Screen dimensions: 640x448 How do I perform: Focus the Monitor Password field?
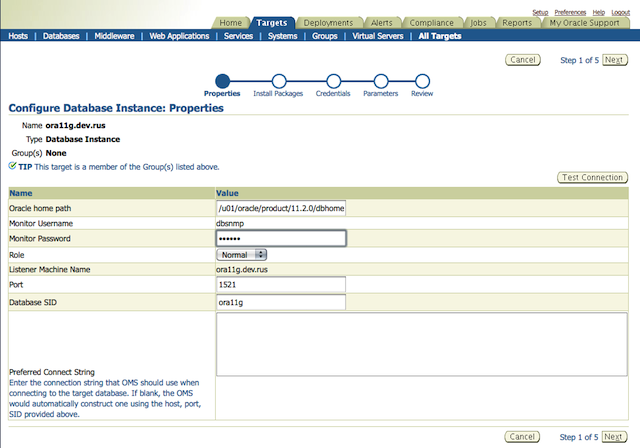pos(281,238)
